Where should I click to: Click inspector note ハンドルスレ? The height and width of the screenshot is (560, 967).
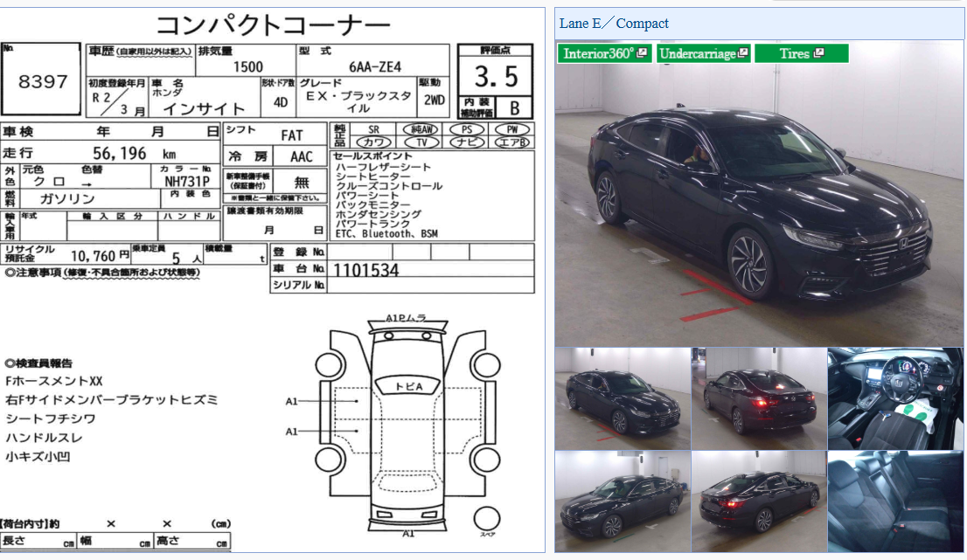[x=44, y=438]
